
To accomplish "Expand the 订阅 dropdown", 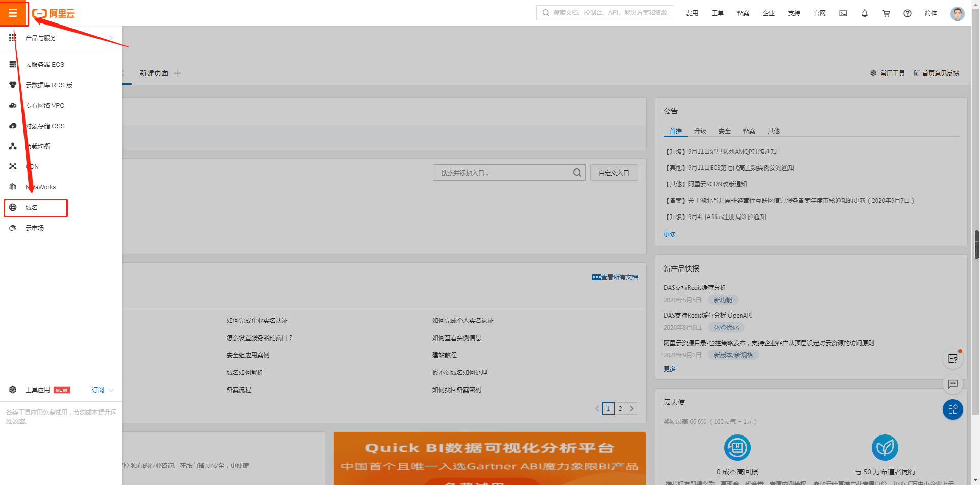I will (x=103, y=390).
